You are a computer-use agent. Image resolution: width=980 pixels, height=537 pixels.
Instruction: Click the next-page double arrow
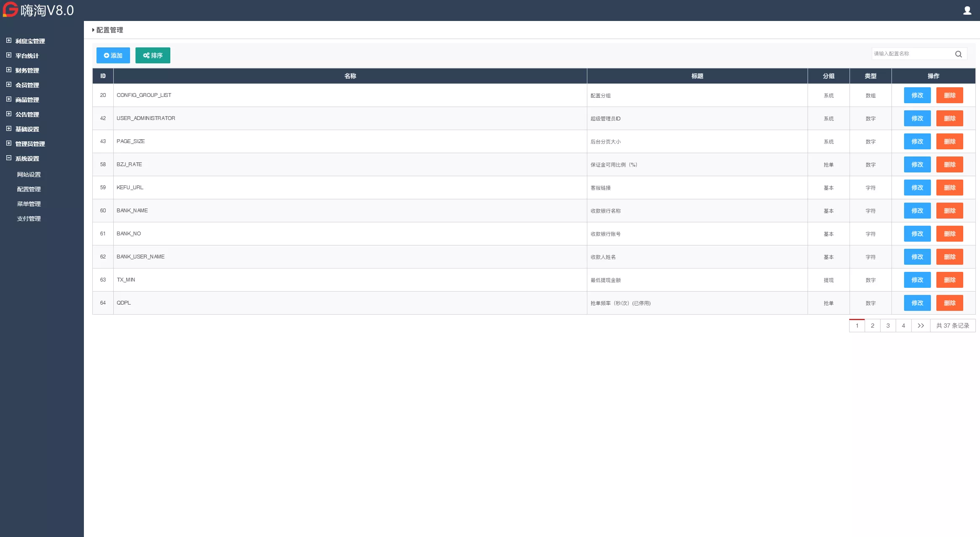click(x=920, y=326)
